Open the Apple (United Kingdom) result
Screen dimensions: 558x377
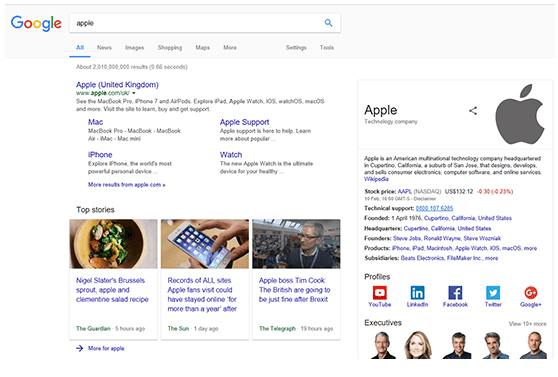[x=117, y=85]
